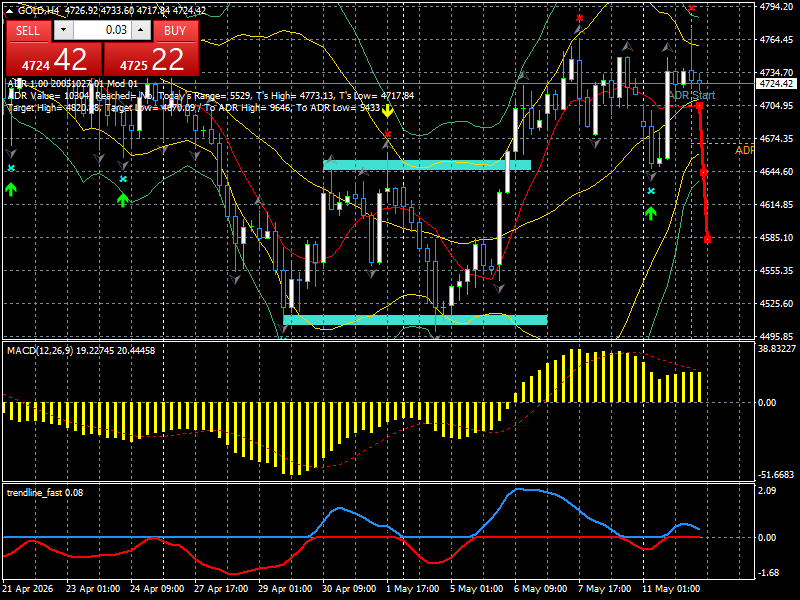
Task: Click the current price tag 4724.42
Action: click(x=776, y=84)
